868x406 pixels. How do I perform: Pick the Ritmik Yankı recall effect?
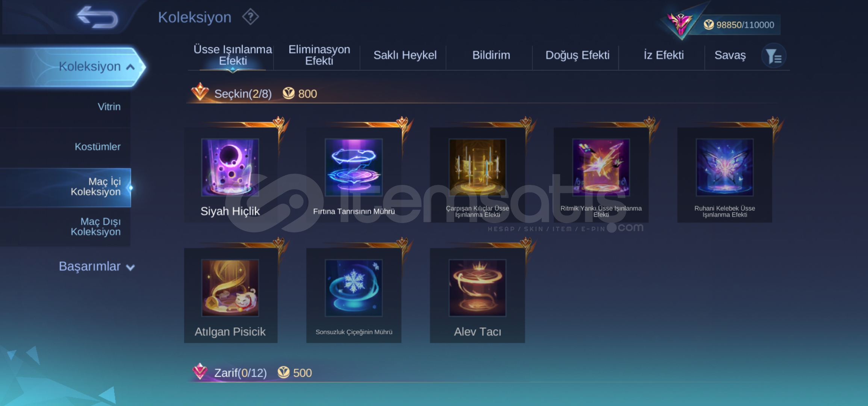pyautogui.click(x=601, y=167)
